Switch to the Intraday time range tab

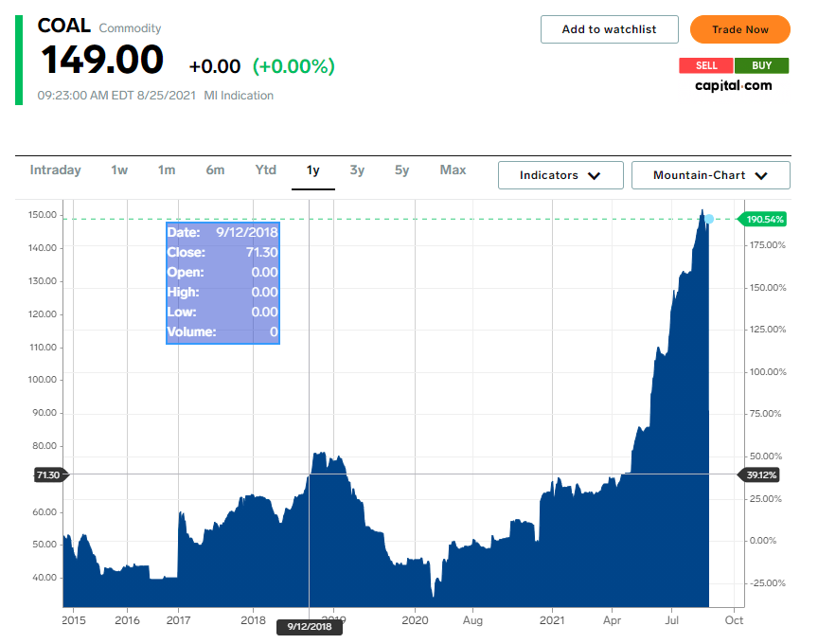(55, 170)
